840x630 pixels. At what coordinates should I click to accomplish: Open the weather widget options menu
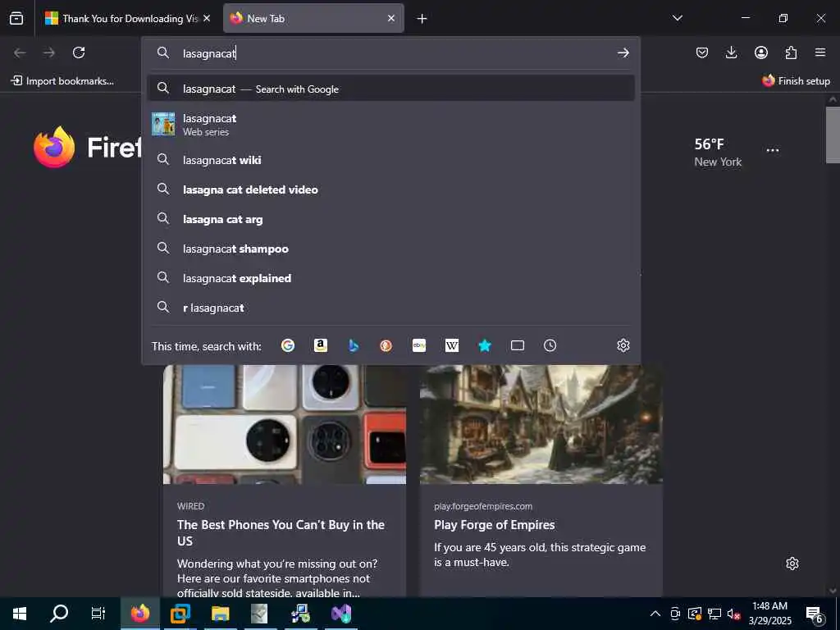click(773, 151)
